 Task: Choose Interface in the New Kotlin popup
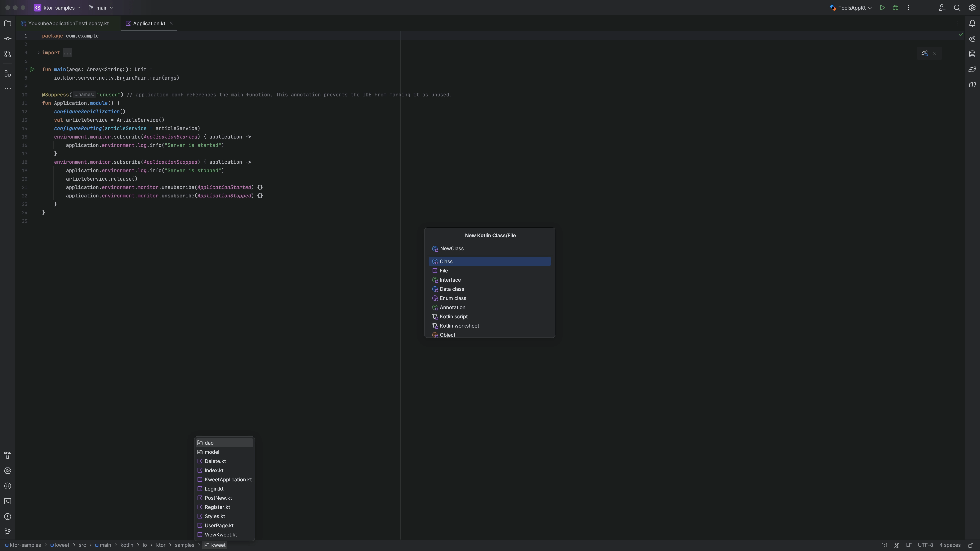coord(450,280)
